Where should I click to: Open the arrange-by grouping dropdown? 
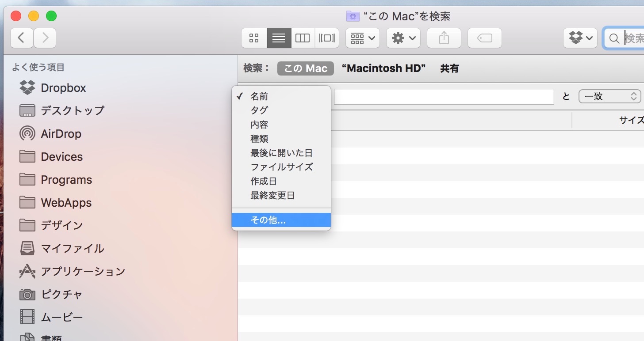[x=362, y=38]
